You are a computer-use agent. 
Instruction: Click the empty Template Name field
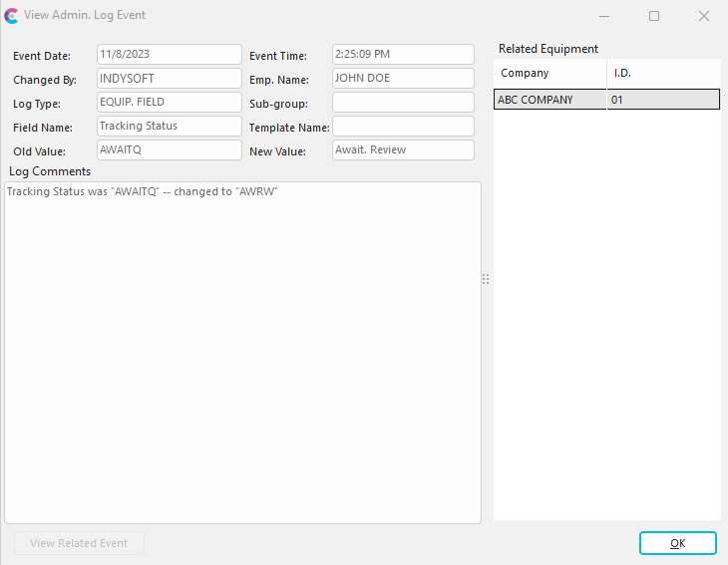(x=403, y=127)
